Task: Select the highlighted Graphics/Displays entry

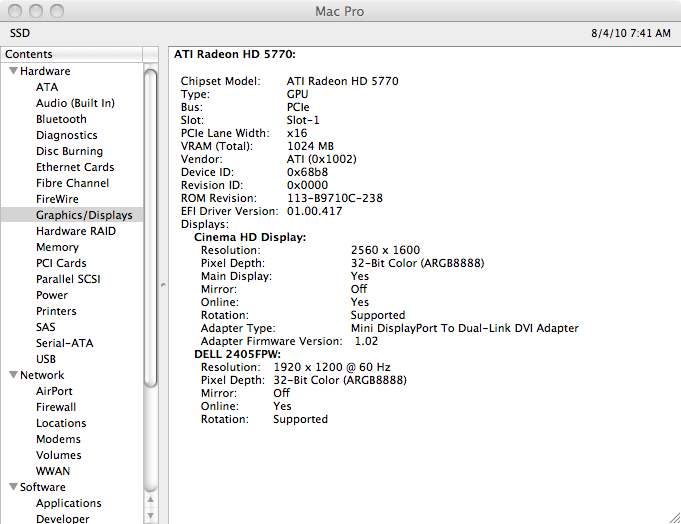Action: point(72,215)
